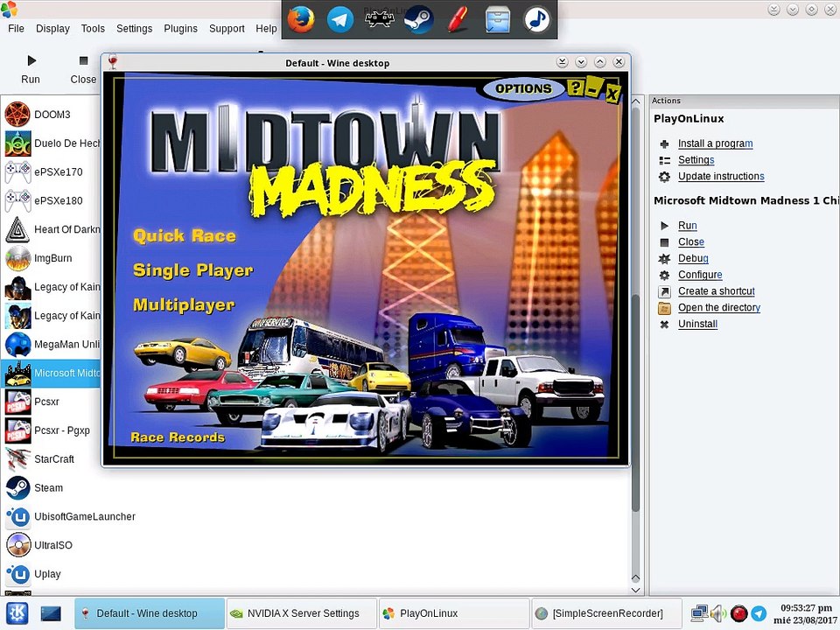The width and height of the screenshot is (840, 630).
Task: Click OPTIONS in Midtown Madness
Action: pos(523,89)
